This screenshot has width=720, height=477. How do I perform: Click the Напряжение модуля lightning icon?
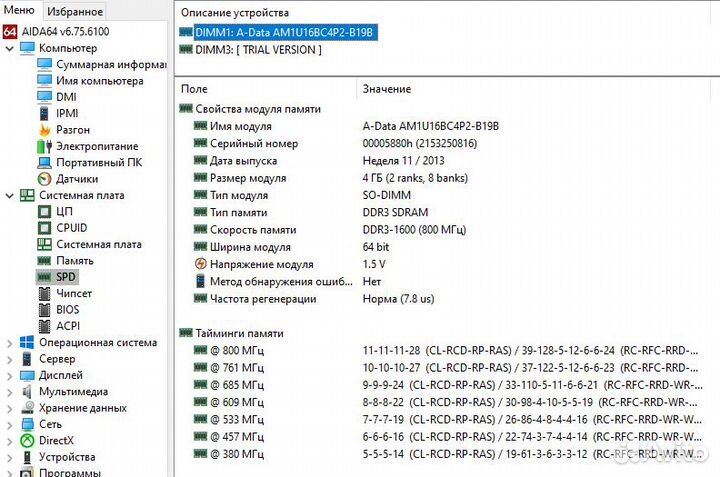pos(201,264)
